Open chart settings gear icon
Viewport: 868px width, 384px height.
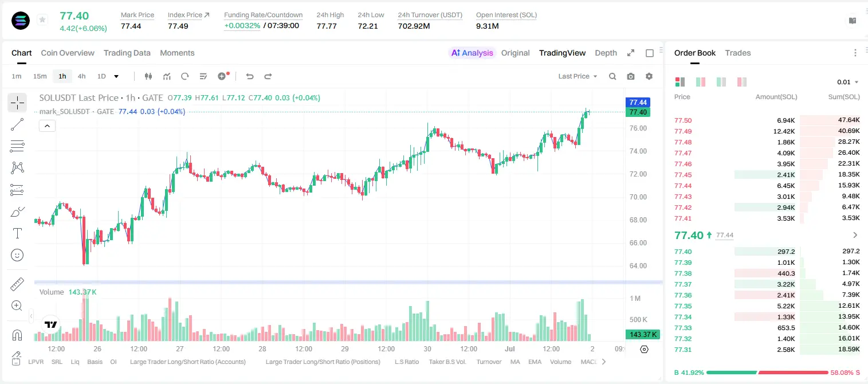point(649,76)
